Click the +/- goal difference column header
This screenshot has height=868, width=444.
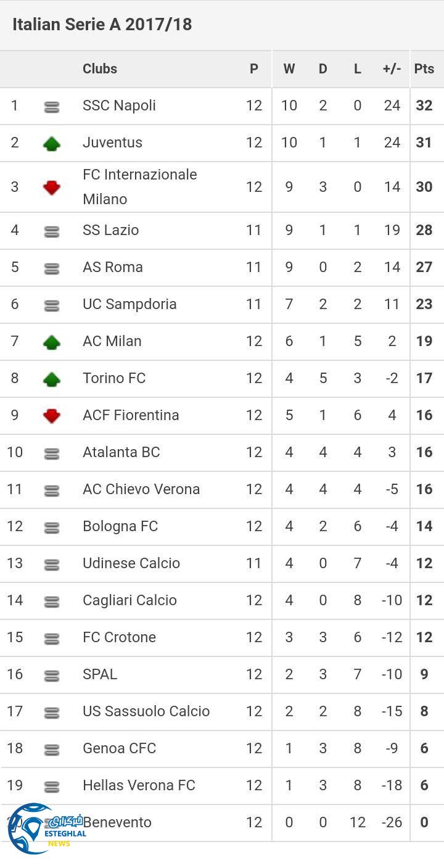click(x=392, y=68)
